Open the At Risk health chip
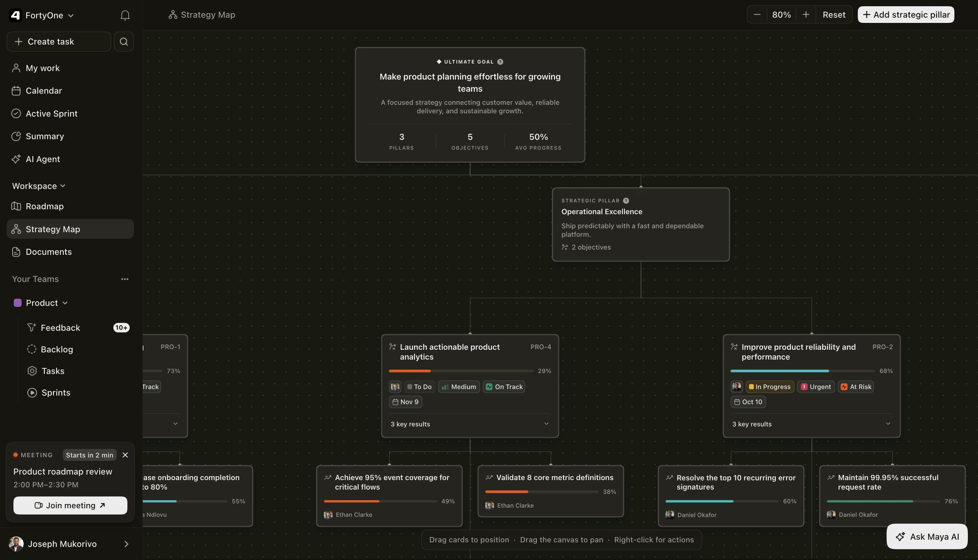 (856, 386)
